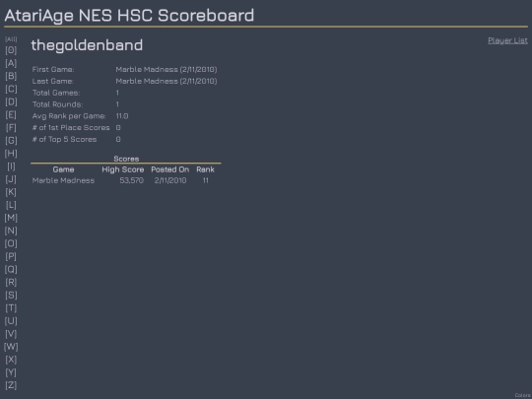Click the Rank column header

coord(205,169)
